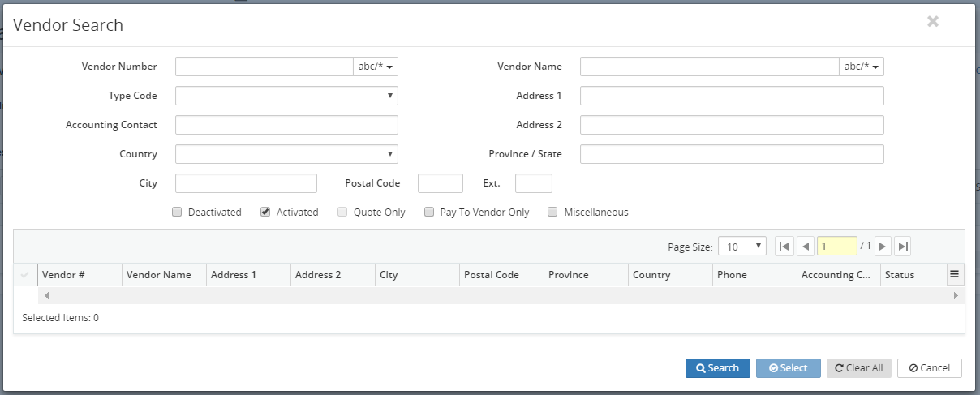The image size is (980, 395).
Task: Go to previous results page
Action: point(805,247)
